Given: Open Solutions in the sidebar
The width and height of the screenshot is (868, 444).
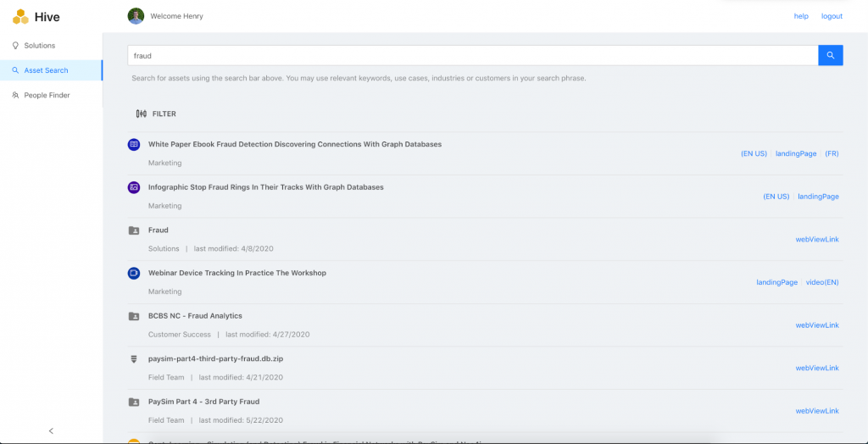Looking at the screenshot, I should coord(39,46).
